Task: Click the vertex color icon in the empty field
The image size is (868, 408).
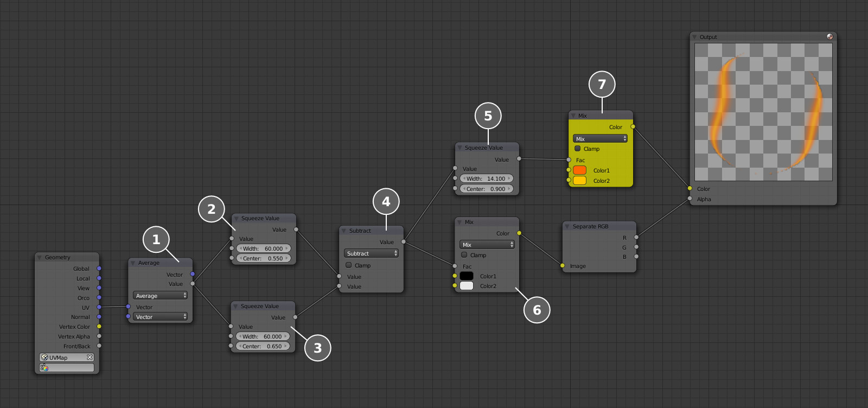Action: [x=44, y=368]
